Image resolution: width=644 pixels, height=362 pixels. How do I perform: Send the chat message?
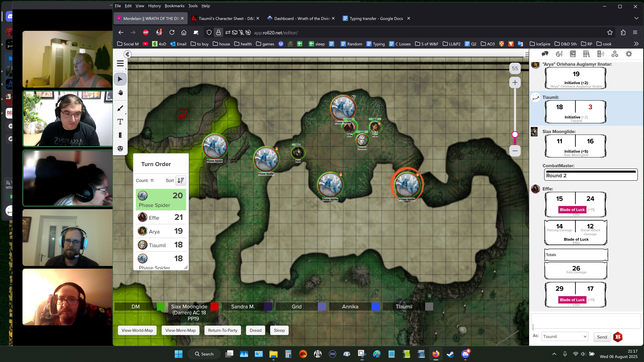(x=602, y=337)
